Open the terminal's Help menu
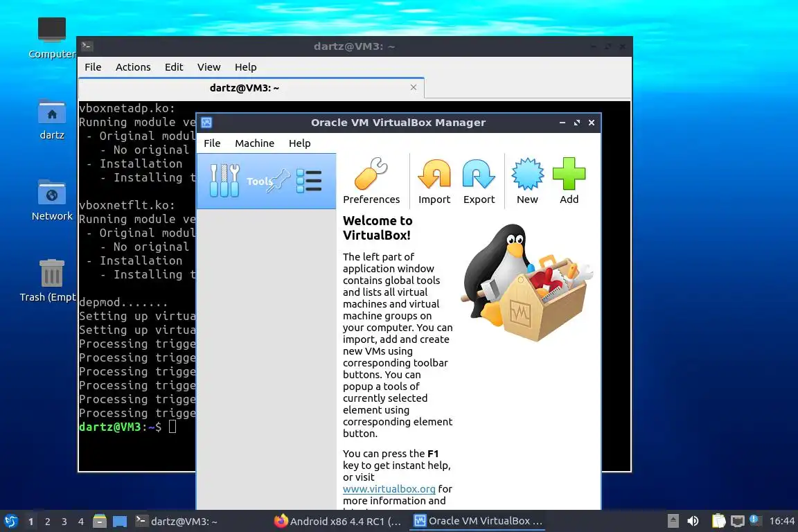This screenshot has height=532, width=798. (245, 66)
